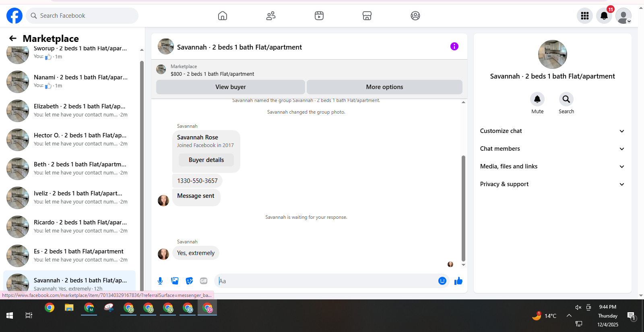Open Google Chrome in the taskbar
This screenshot has height=332, width=644.
tap(50, 308)
